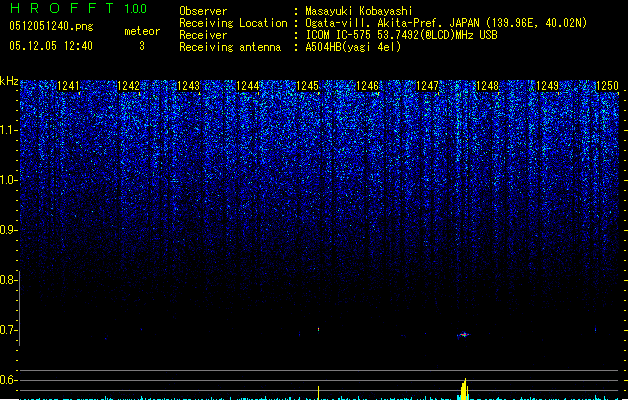Screen dimensions: 629x400
Task: Click the 'Observer' field label
Action: point(203,11)
